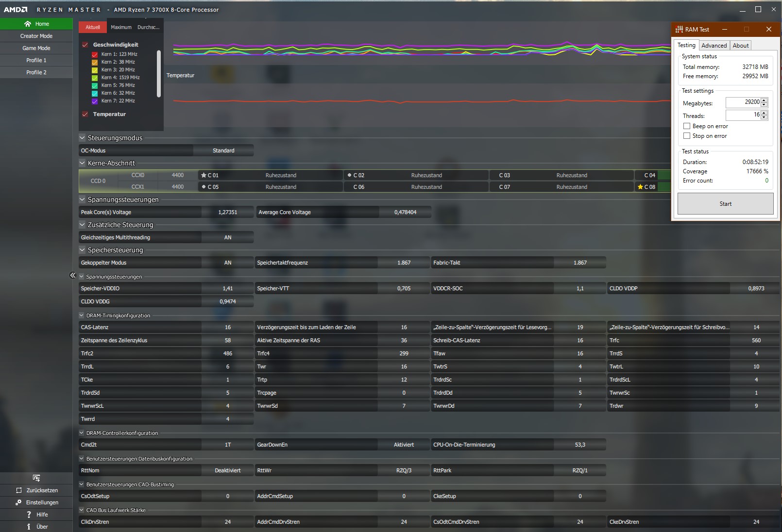Screen dimensions: 782x532
Task: Click the Hilfe question mark icon
Action: [29, 515]
